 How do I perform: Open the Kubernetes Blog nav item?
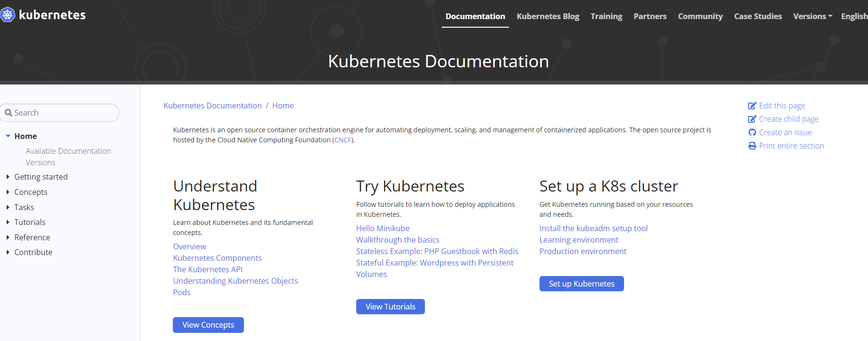click(548, 16)
